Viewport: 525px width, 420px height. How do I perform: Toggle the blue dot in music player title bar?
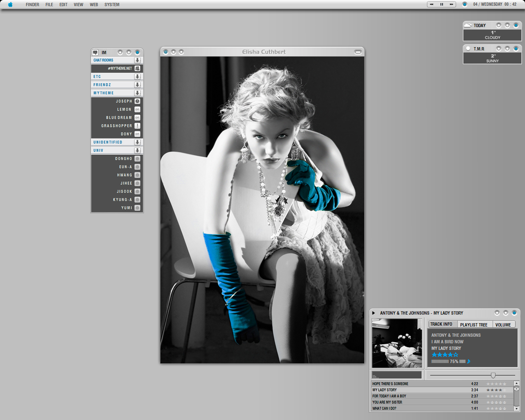[x=514, y=313]
